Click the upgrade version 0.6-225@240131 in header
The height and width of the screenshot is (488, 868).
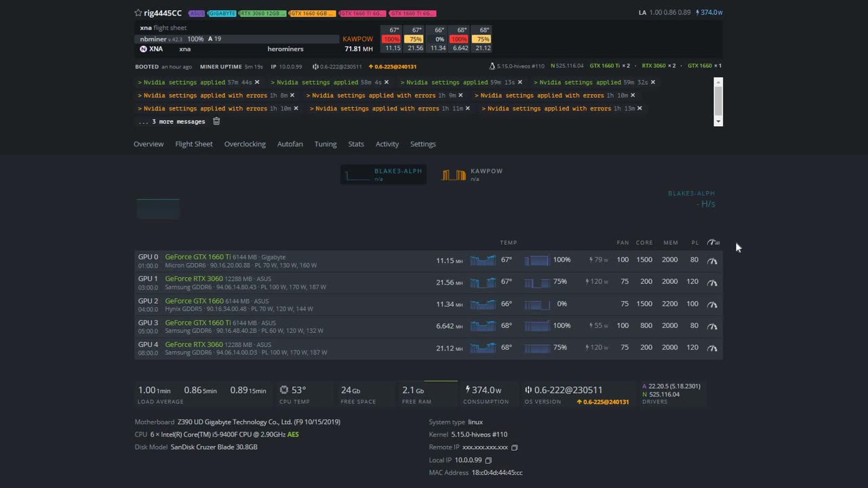[393, 66]
